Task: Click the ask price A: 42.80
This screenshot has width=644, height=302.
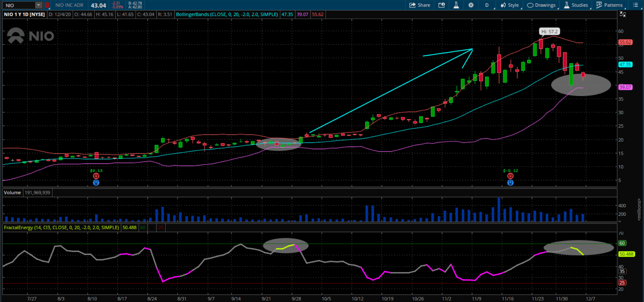Action: (135, 7)
